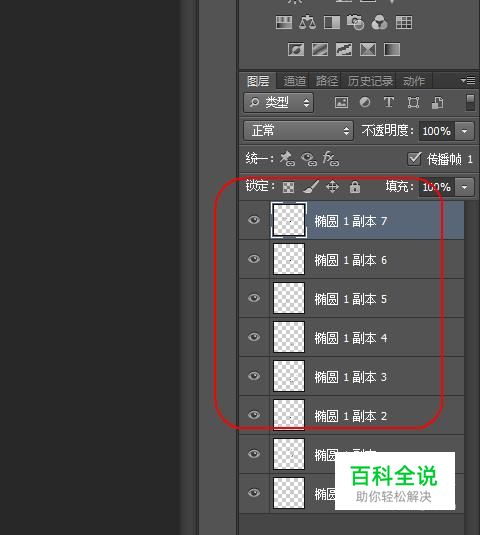Select layer name 椭圆 1 副本 4

click(x=350, y=338)
